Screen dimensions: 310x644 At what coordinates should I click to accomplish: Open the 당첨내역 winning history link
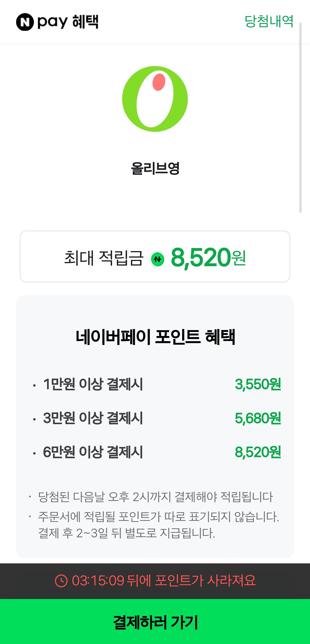click(269, 21)
